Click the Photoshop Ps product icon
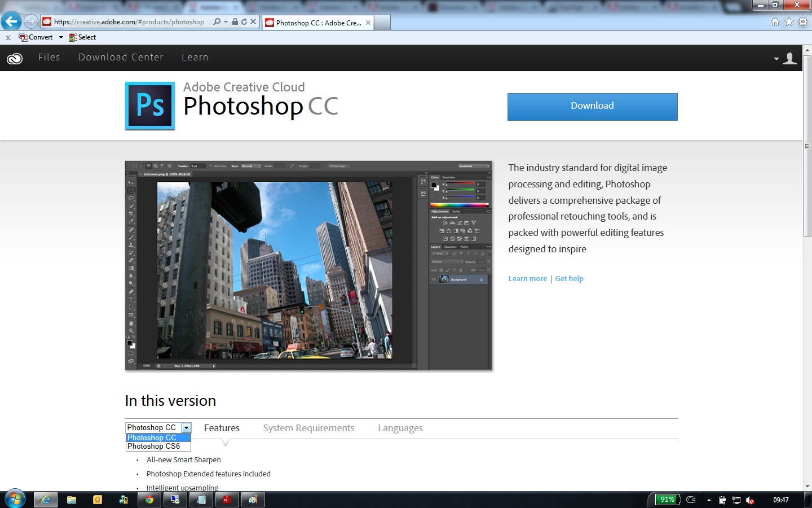 (150, 106)
